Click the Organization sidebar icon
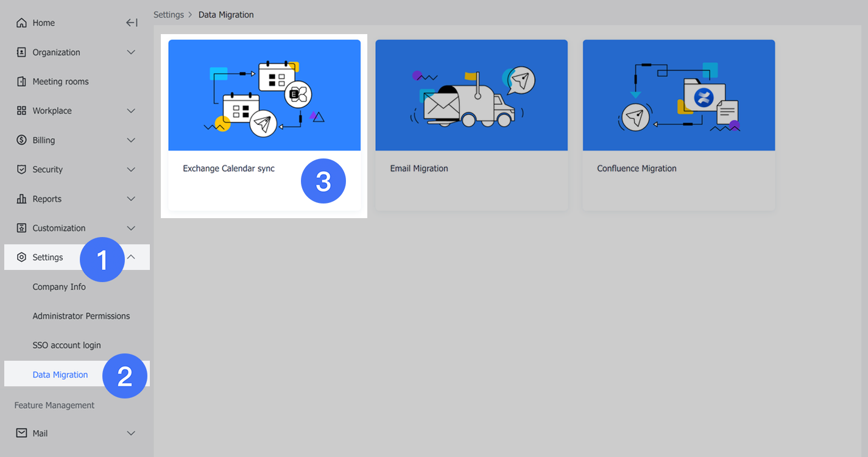 click(21, 52)
